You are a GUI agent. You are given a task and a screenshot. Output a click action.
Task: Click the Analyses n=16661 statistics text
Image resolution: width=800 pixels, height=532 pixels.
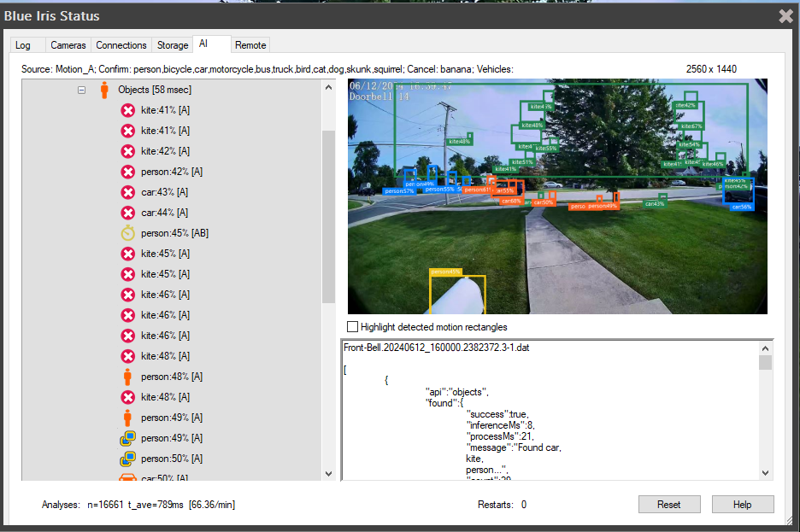pos(138,505)
